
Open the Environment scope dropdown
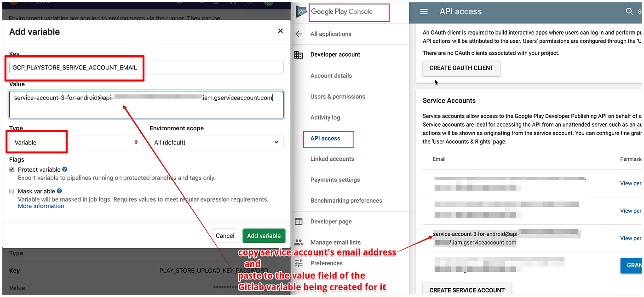(x=216, y=142)
